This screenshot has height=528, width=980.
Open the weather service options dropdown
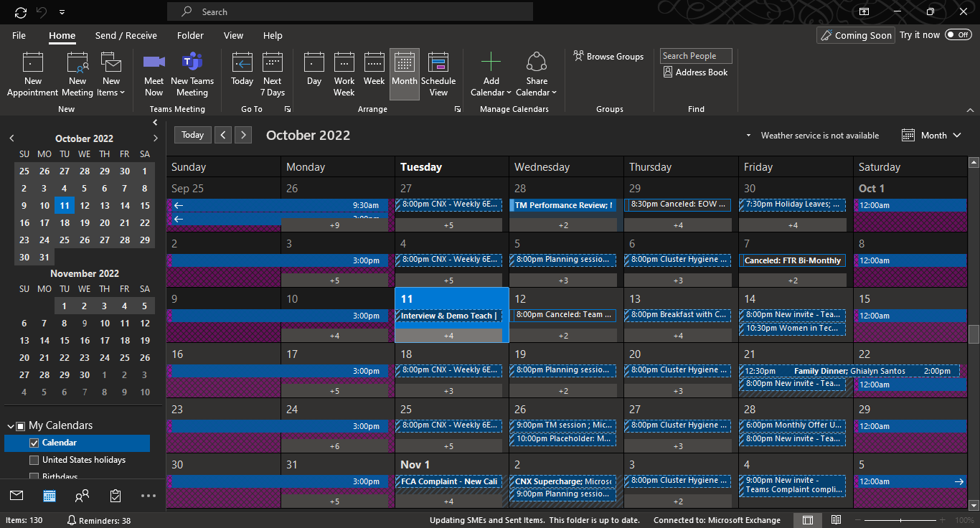click(x=748, y=136)
